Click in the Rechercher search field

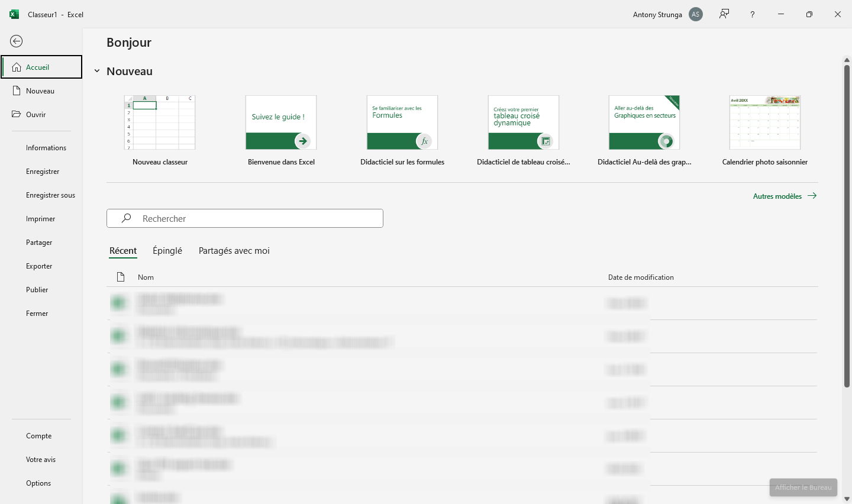[x=254, y=218]
